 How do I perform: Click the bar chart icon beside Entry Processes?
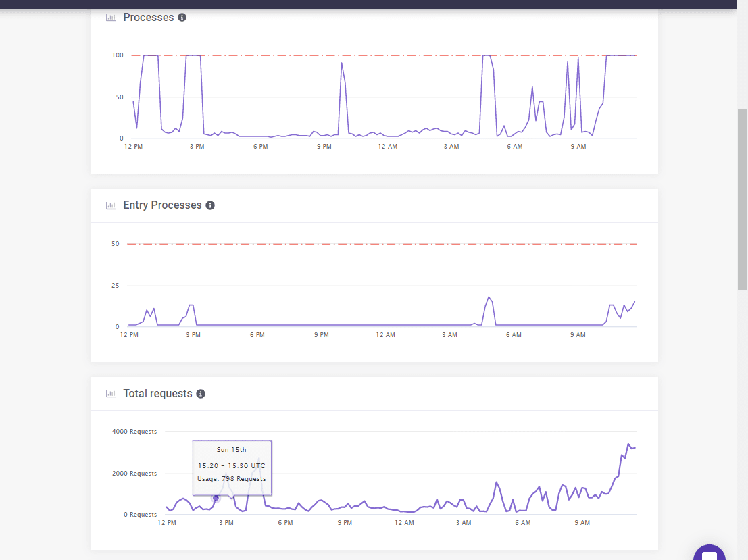pyautogui.click(x=111, y=205)
